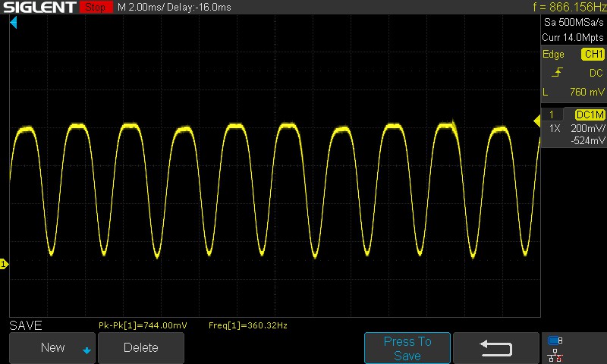Click the f = 866.156Hz frequency counter

pyautogui.click(x=568, y=7)
